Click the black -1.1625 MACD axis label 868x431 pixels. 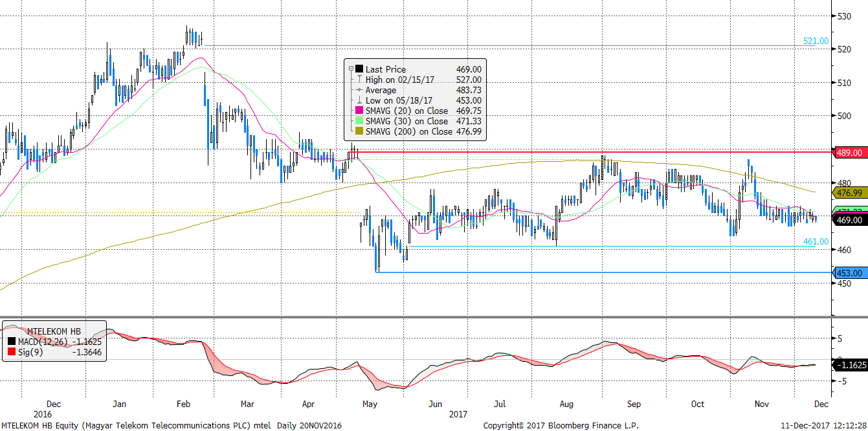pos(851,365)
